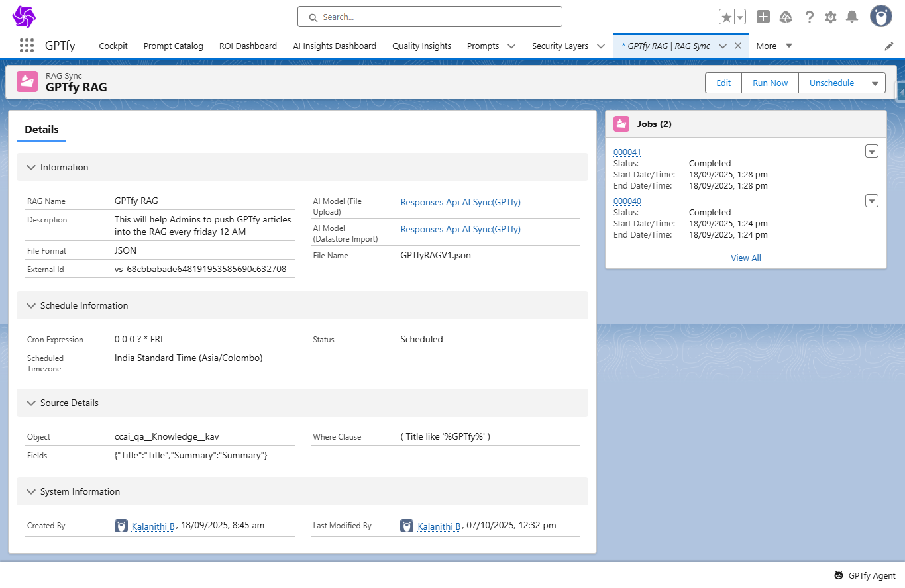Click the user profile avatar
The width and height of the screenshot is (905, 588).
tap(880, 17)
